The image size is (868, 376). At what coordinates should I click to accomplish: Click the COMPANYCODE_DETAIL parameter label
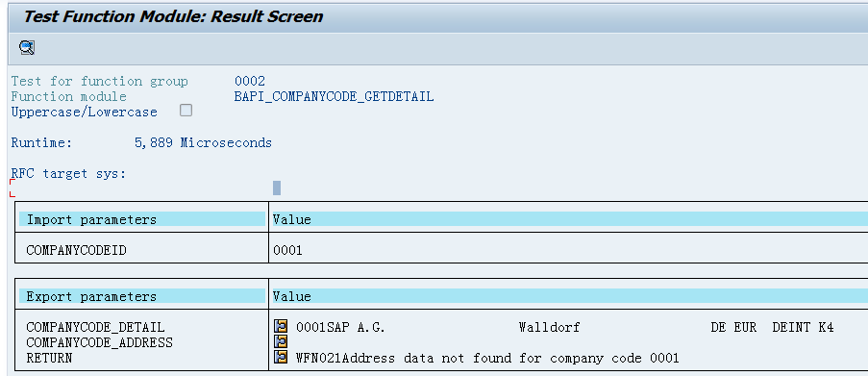tap(95, 327)
